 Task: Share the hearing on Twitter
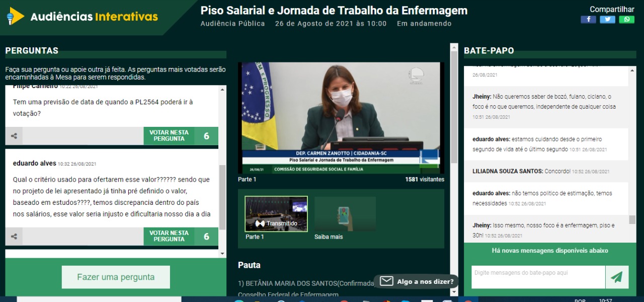[x=607, y=20]
